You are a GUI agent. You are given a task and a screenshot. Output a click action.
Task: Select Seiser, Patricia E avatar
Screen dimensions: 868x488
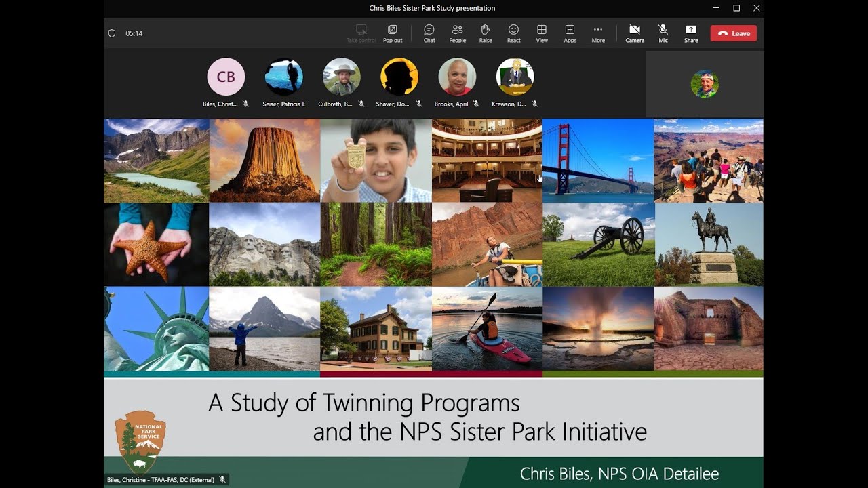pyautogui.click(x=283, y=77)
